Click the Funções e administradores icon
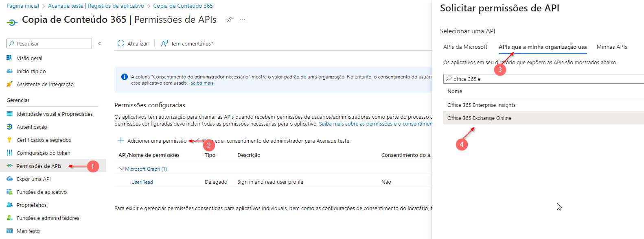This screenshot has height=239, width=644. tap(9, 218)
